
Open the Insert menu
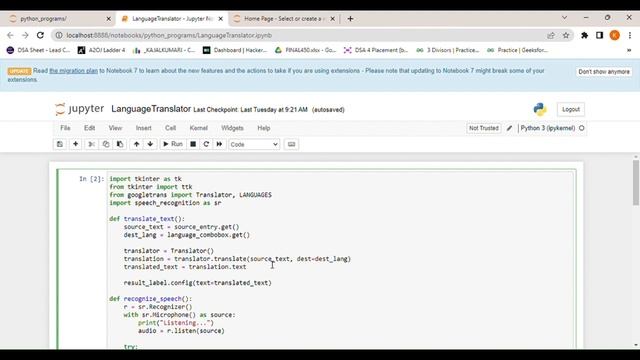pyautogui.click(x=144, y=128)
